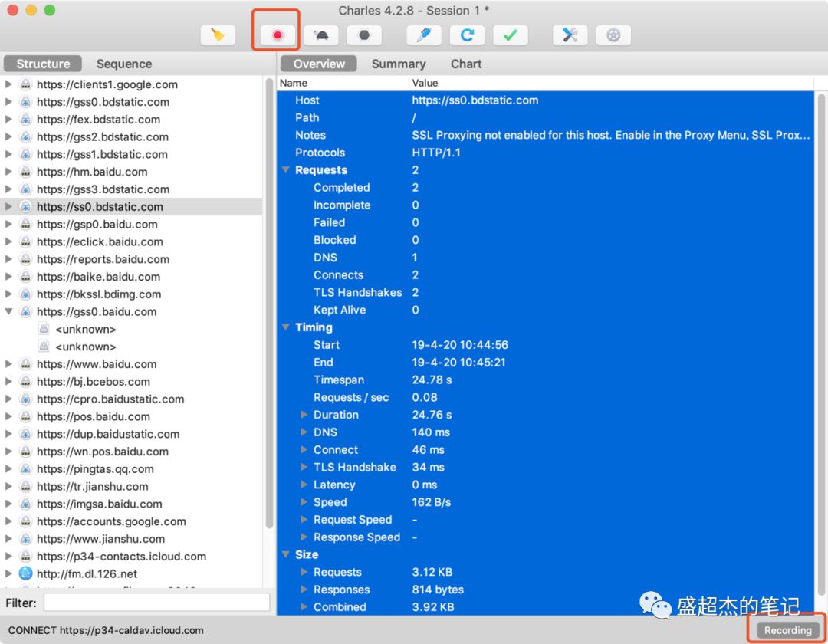Select https://imgsa.baidu.com row
828x644 pixels.
132,504
